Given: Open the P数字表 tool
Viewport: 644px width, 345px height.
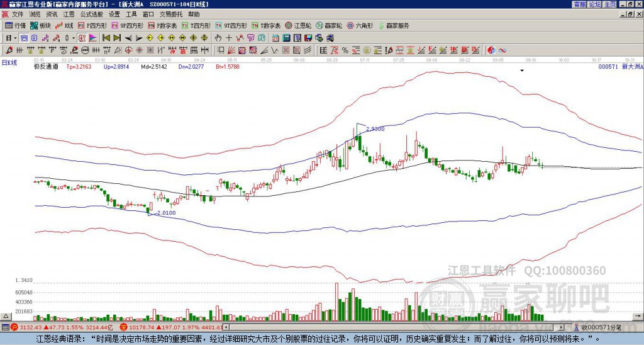Looking at the screenshot, I should (x=163, y=25).
